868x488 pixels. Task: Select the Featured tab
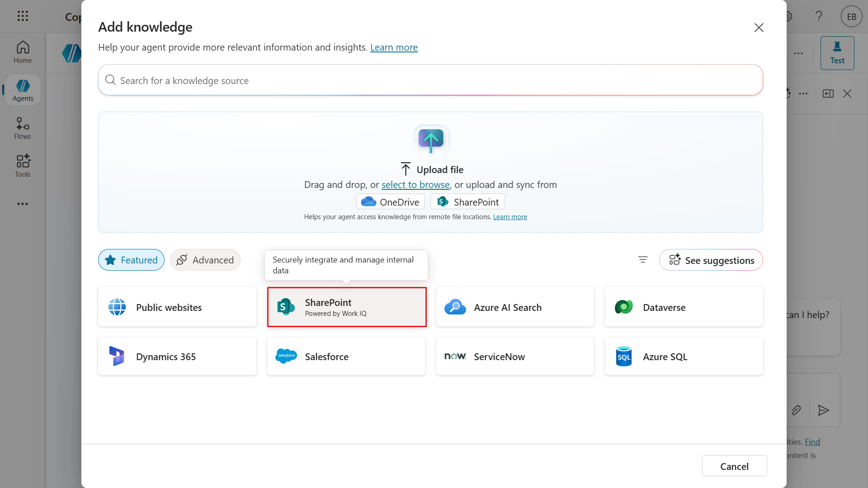tap(131, 260)
